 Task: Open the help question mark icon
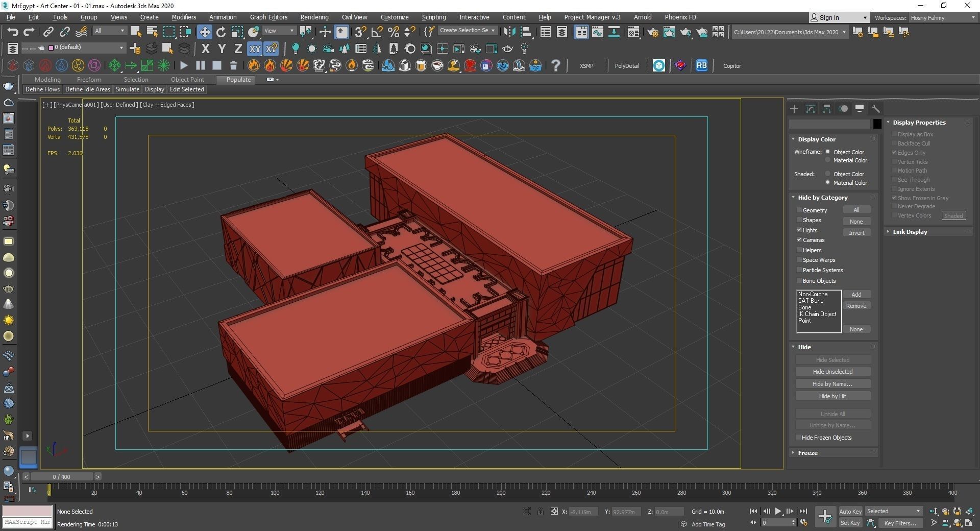pos(556,65)
